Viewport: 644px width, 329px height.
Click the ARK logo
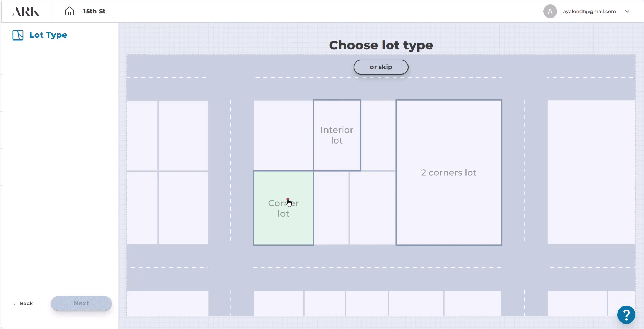coord(26,12)
